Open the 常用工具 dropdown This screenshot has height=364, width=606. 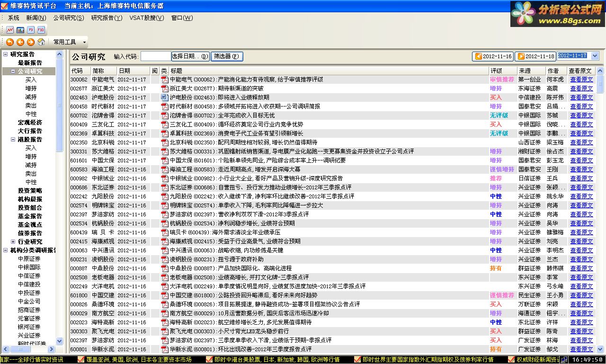[70, 42]
